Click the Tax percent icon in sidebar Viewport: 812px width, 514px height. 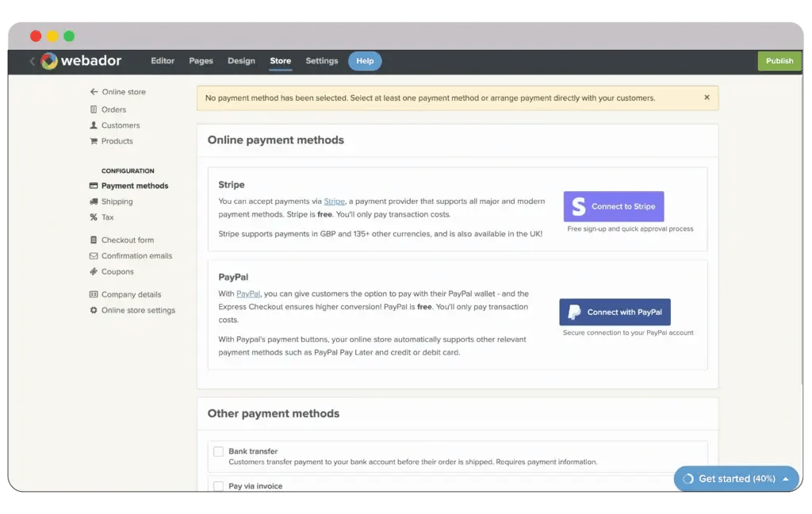coord(94,217)
